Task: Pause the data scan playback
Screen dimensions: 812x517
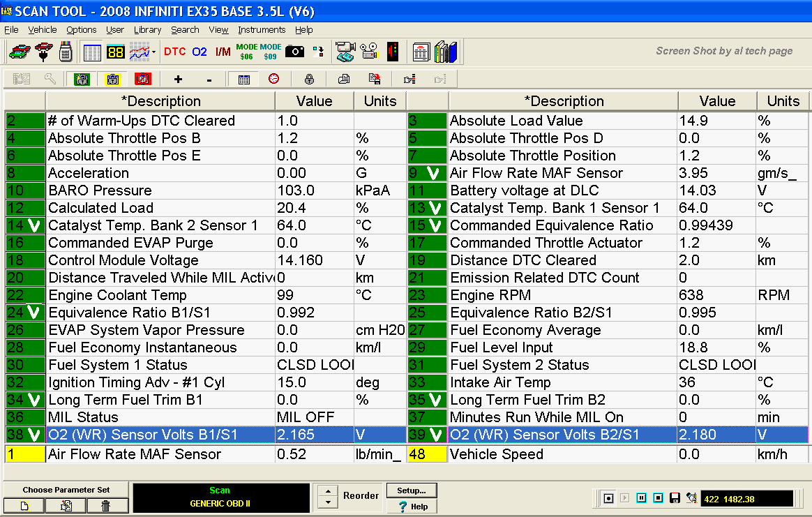Action: pyautogui.click(x=641, y=498)
